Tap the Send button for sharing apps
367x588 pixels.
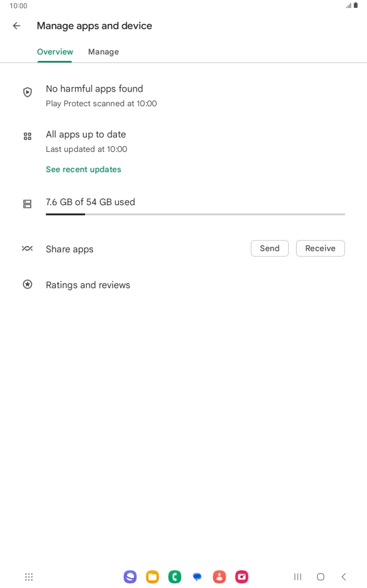(x=269, y=248)
